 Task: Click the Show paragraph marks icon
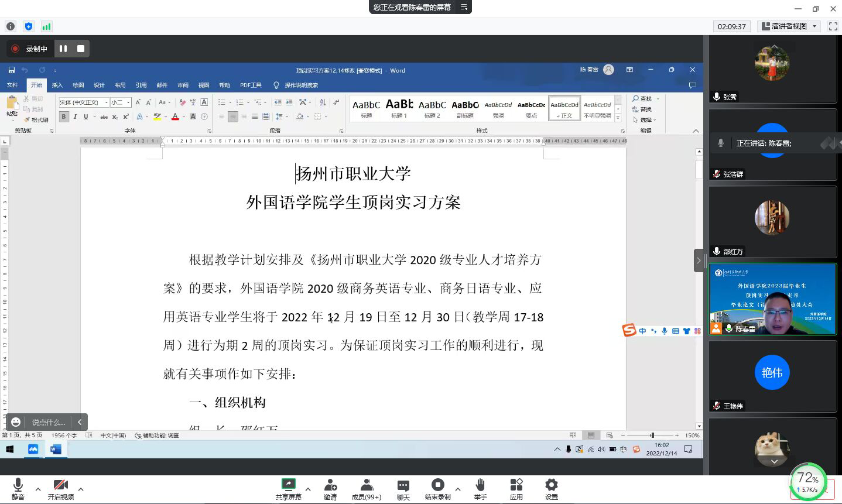336,102
